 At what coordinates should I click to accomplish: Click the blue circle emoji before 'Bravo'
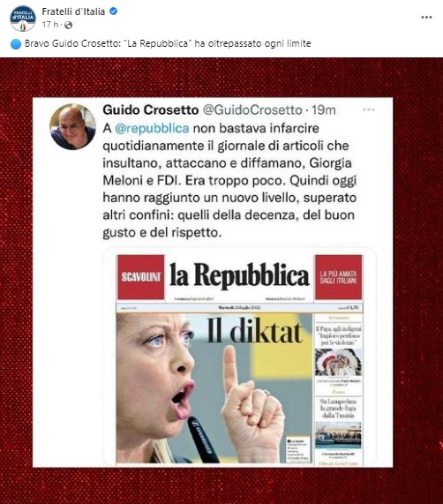point(16,44)
